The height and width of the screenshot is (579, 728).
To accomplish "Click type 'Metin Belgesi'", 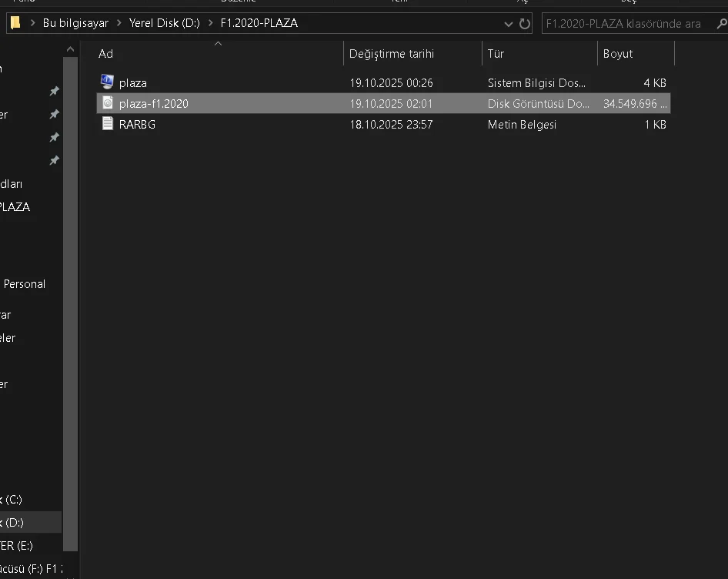I will 522,125.
